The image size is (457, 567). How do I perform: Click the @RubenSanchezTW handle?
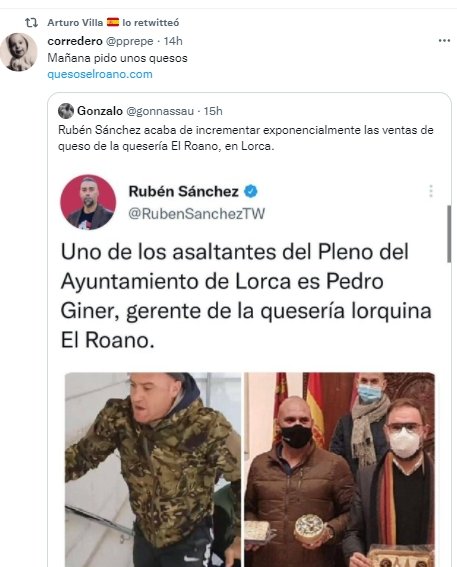197,214
